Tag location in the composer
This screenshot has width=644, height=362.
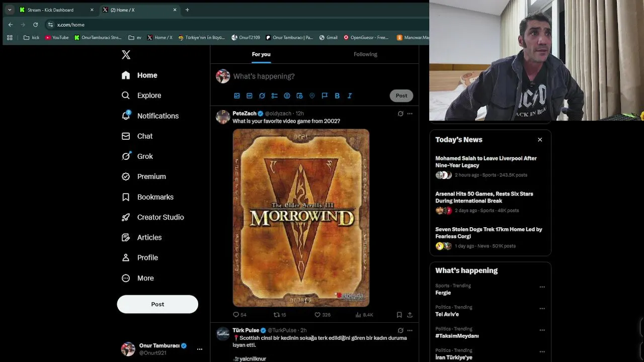312,96
